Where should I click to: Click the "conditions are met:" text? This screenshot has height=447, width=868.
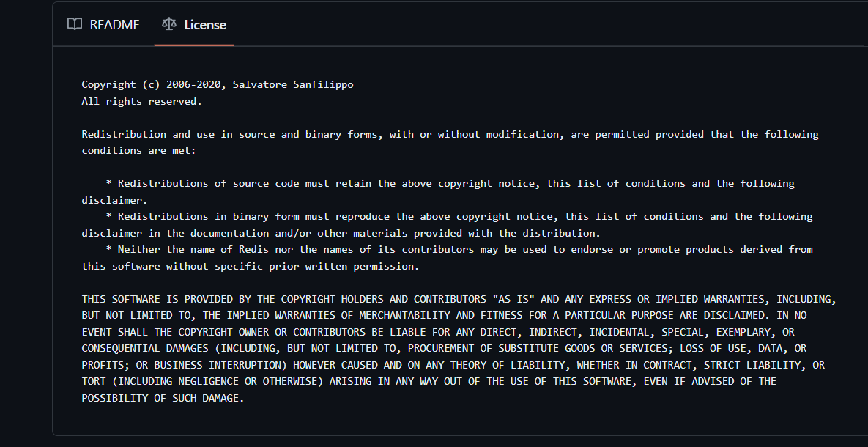(x=138, y=150)
